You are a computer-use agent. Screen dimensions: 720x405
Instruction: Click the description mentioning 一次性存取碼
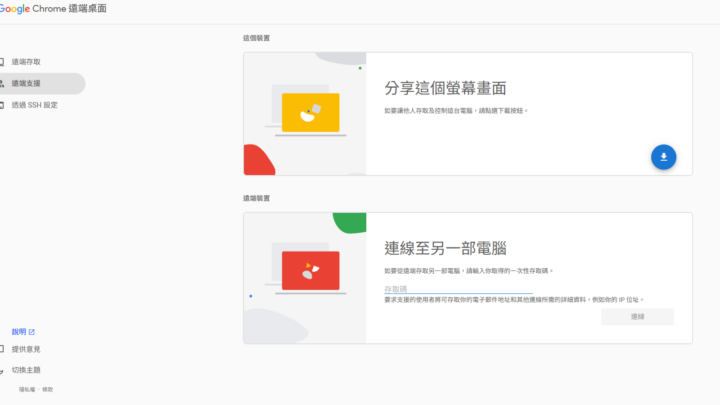[468, 271]
